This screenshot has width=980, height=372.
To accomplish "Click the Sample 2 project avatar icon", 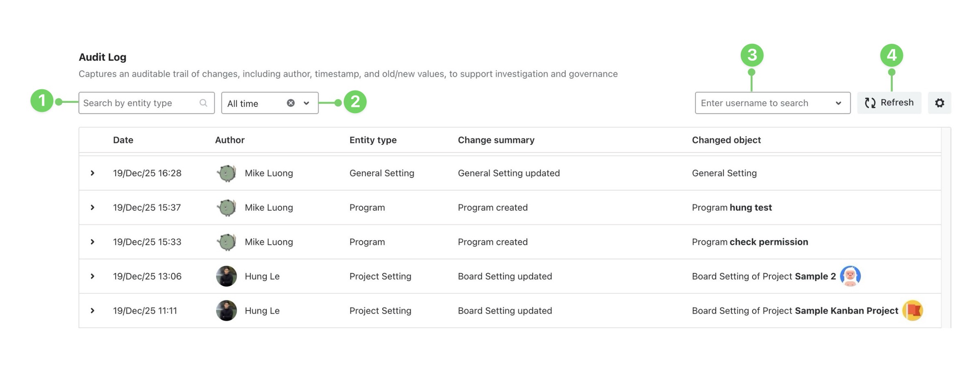I will (x=850, y=276).
